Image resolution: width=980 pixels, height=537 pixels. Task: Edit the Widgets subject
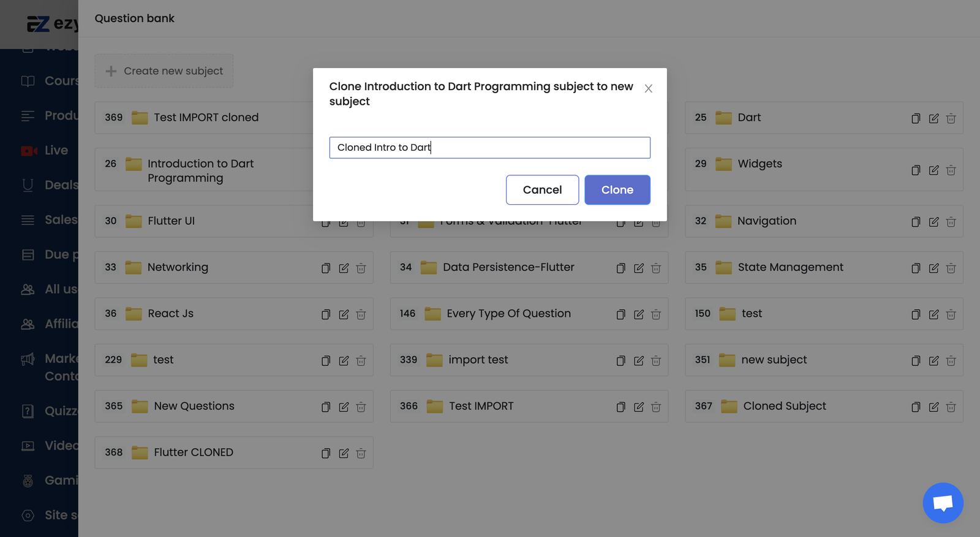[933, 170]
